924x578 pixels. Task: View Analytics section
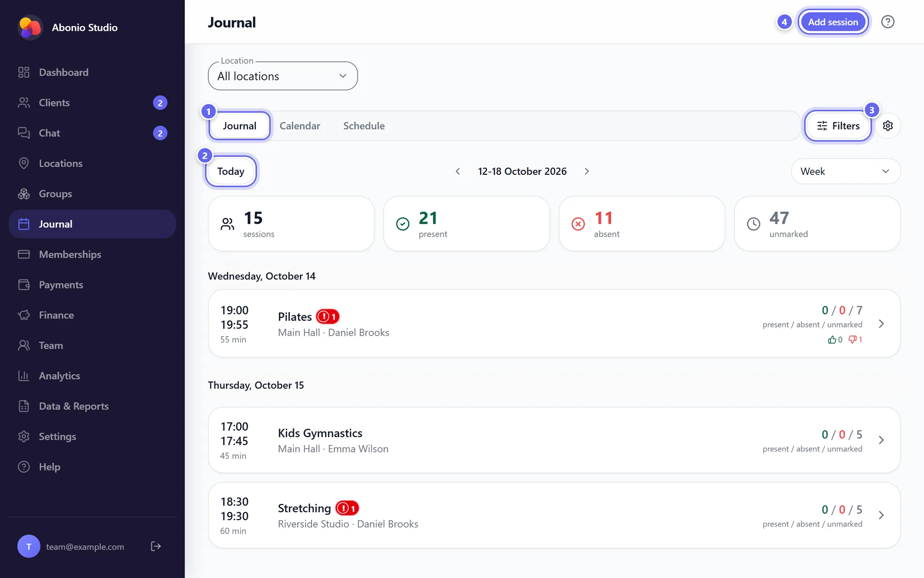[92, 376]
